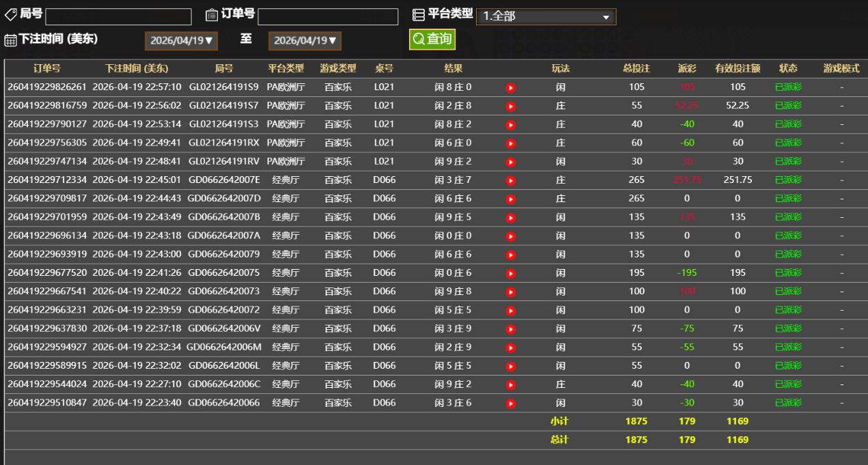868x465 pixels.
Task: Play video for order 260419229667541
Action: [x=510, y=292]
